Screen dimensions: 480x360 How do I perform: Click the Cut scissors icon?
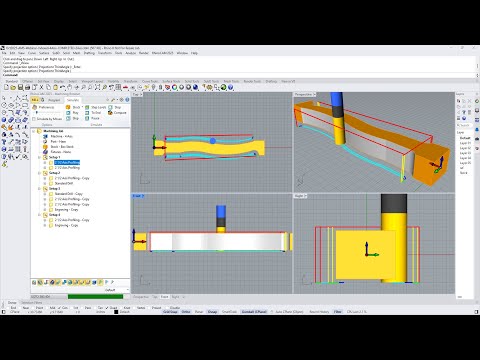(41, 87)
